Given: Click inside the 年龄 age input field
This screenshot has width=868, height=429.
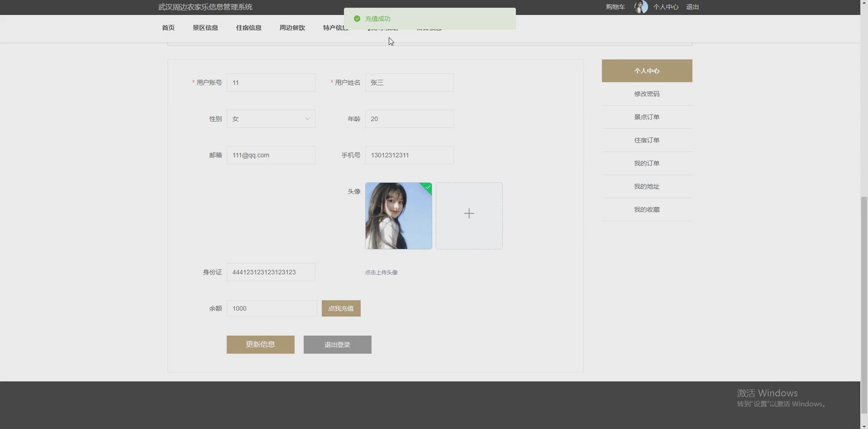Looking at the screenshot, I should (x=409, y=119).
